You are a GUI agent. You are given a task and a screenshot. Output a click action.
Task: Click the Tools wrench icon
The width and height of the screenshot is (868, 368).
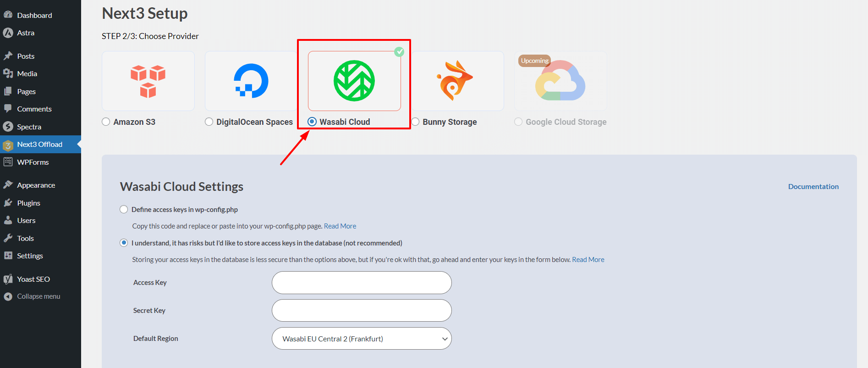click(8, 238)
